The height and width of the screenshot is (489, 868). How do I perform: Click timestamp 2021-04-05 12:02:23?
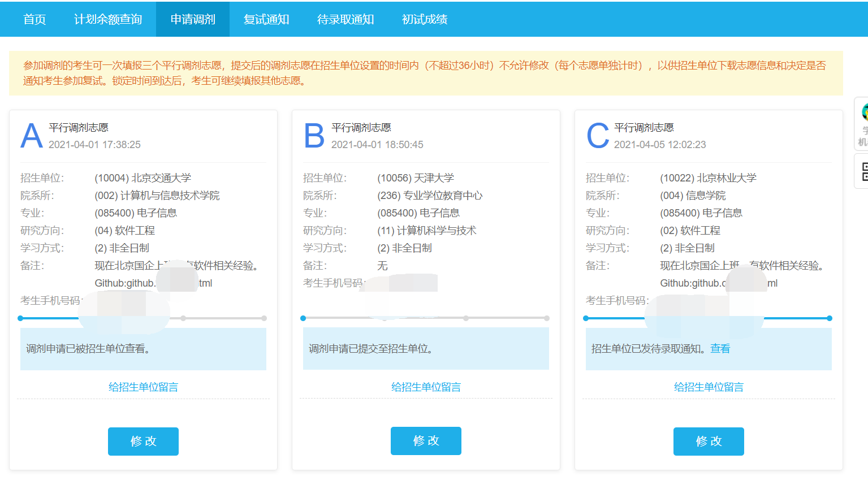click(660, 145)
